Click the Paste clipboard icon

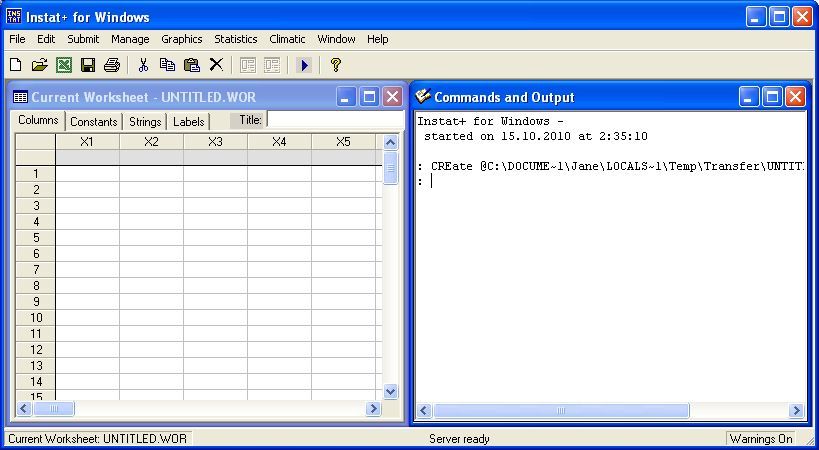click(x=192, y=65)
